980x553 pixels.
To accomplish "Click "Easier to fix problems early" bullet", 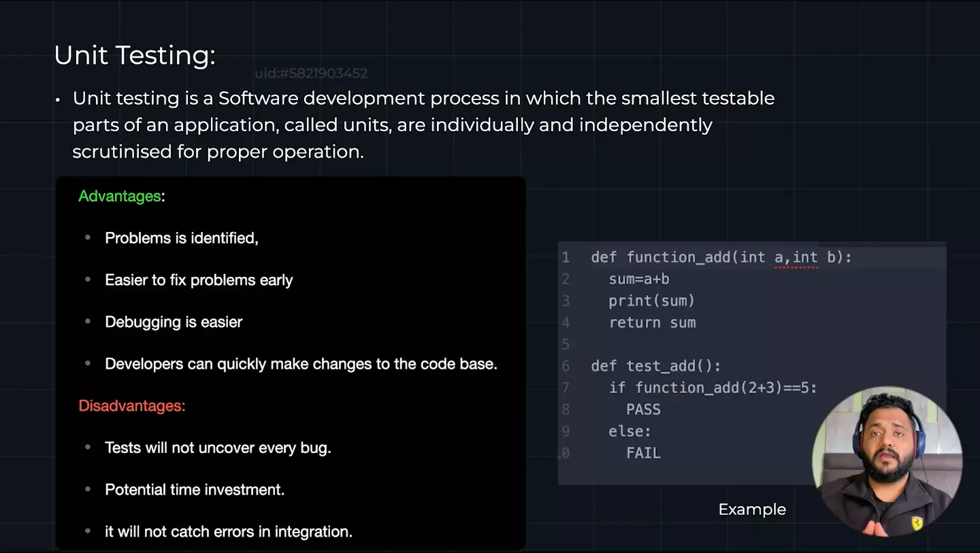I will click(x=199, y=280).
